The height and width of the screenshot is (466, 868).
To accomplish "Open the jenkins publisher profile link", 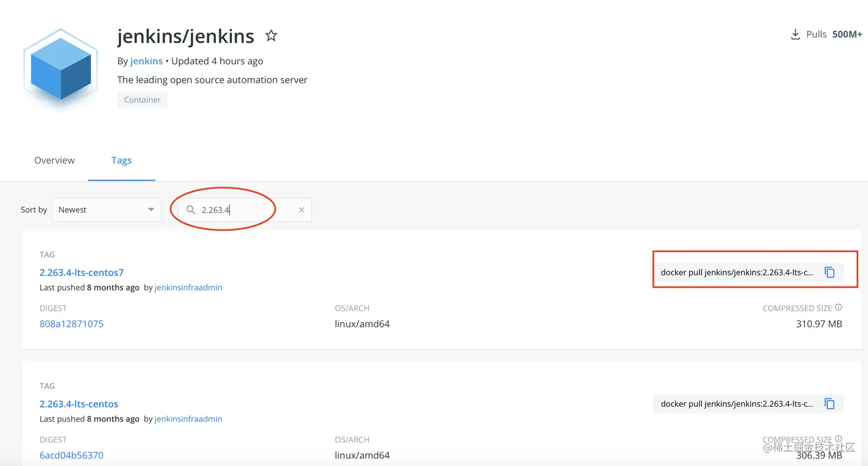I will point(146,61).
